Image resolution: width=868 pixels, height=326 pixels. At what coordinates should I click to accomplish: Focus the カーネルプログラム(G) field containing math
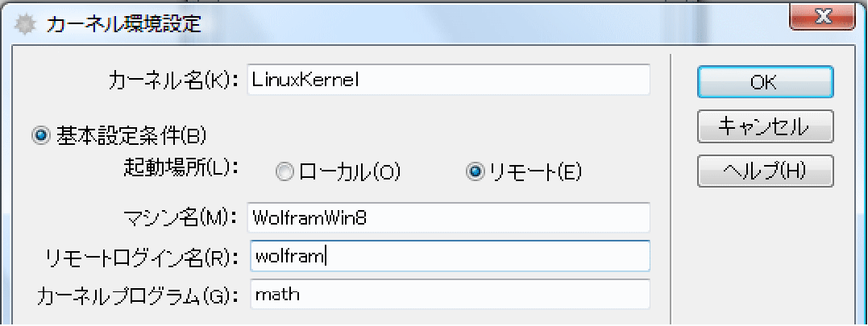[448, 294]
